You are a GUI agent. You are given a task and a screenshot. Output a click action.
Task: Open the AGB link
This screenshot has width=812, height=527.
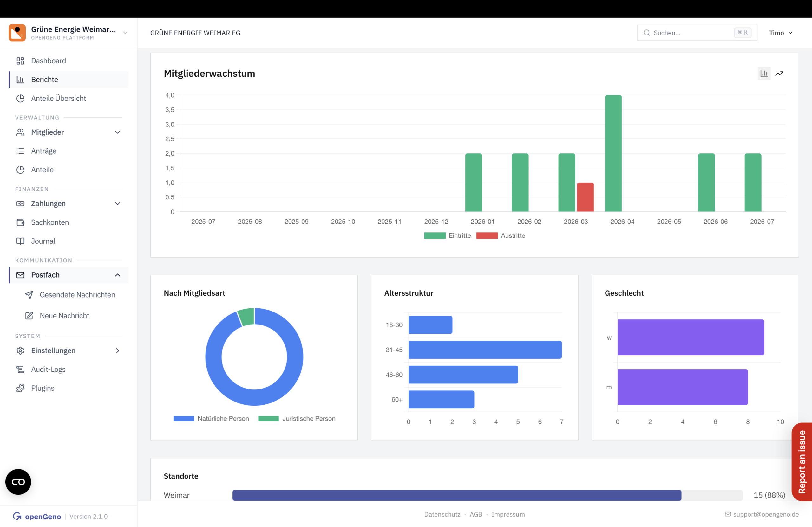[x=475, y=514]
